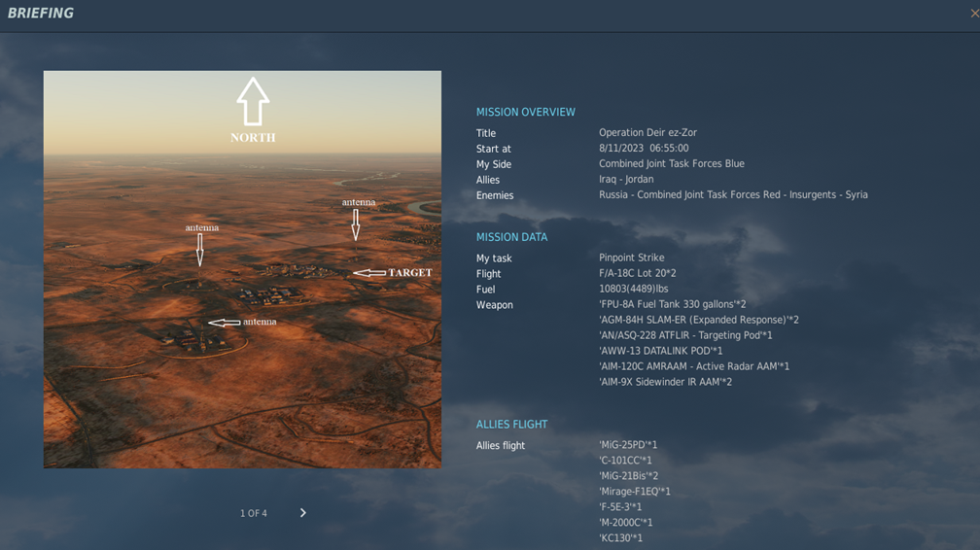Click the KC130 allied flight entry

coord(620,538)
